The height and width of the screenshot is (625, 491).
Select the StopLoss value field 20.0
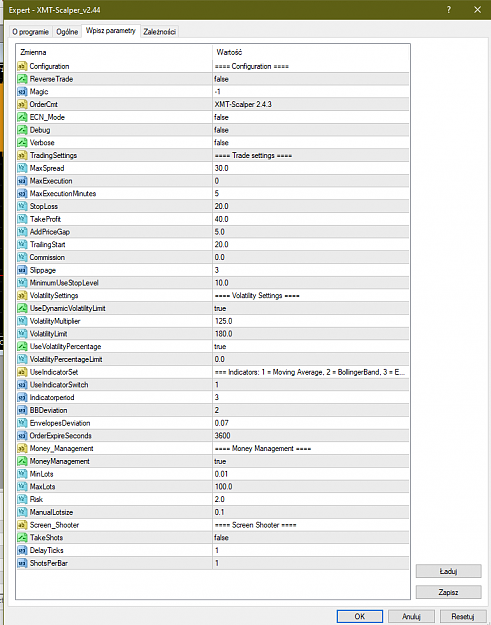311,206
